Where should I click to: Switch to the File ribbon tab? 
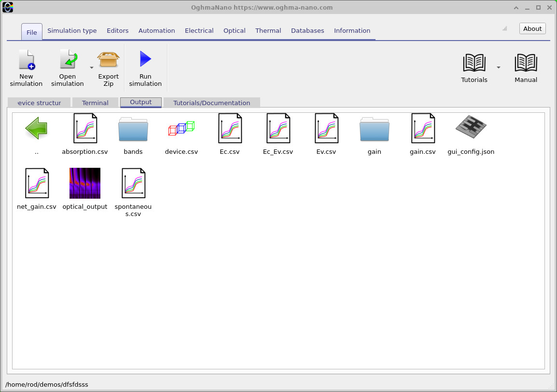click(x=32, y=32)
